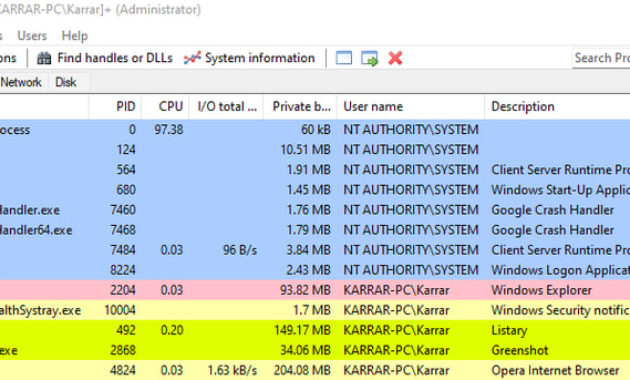Sort by the I/O total column header

(x=227, y=106)
